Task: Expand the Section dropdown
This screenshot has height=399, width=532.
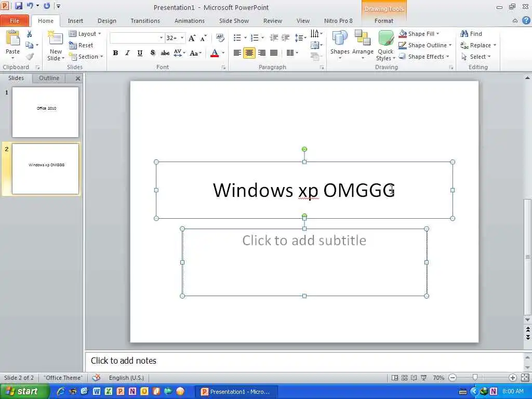Action: (x=86, y=57)
